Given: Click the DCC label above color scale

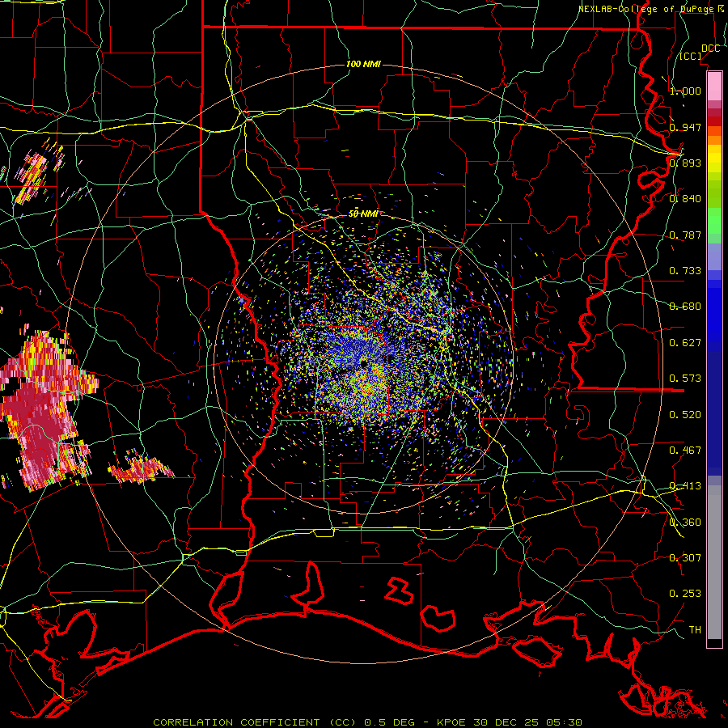Looking at the screenshot, I should click(710, 49).
